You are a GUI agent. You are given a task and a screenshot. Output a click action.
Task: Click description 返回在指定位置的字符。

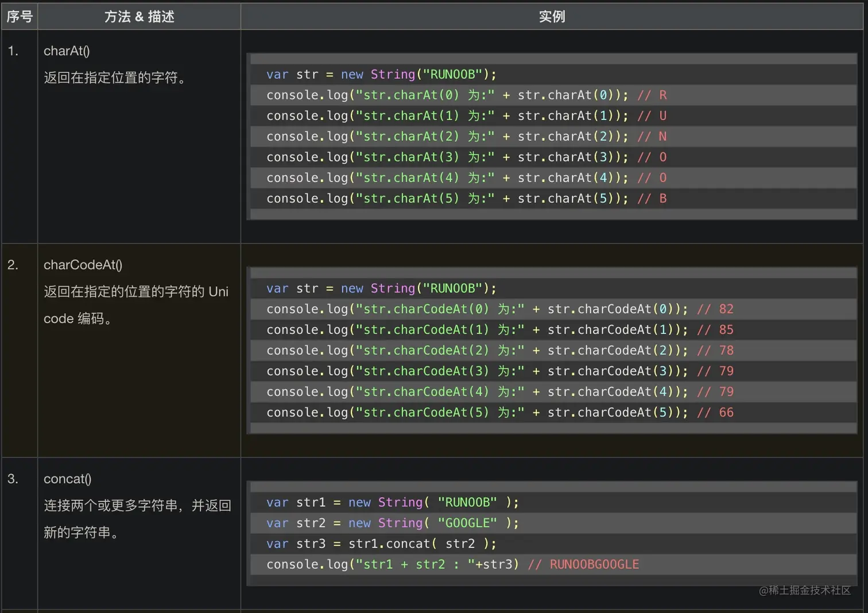117,78
